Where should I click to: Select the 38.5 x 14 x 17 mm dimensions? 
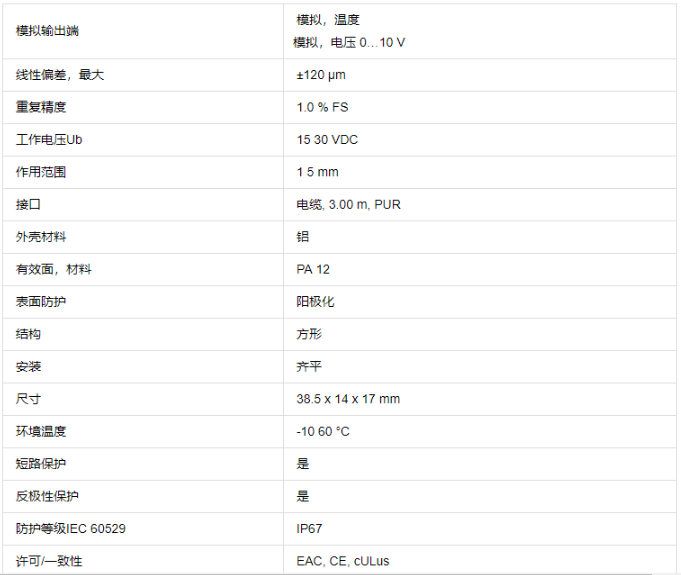(x=348, y=399)
